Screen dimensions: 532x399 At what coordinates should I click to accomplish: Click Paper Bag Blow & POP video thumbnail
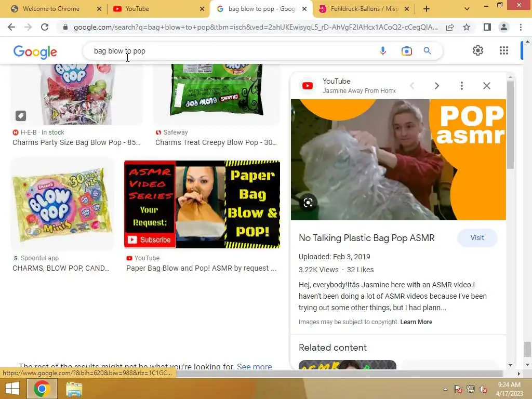202,204
